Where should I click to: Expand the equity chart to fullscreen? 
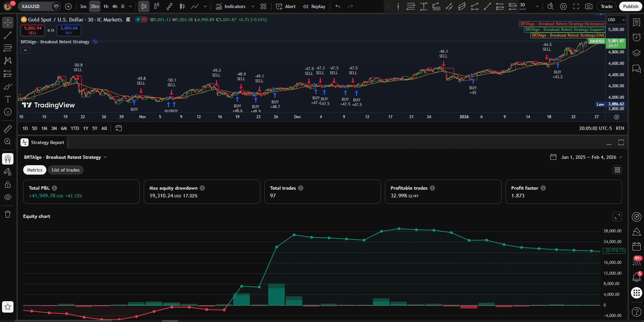pyautogui.click(x=617, y=217)
